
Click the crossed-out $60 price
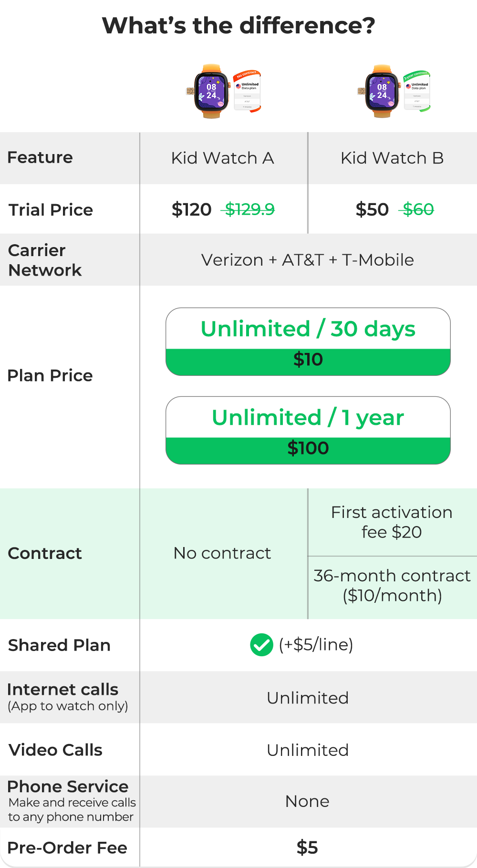click(x=417, y=209)
